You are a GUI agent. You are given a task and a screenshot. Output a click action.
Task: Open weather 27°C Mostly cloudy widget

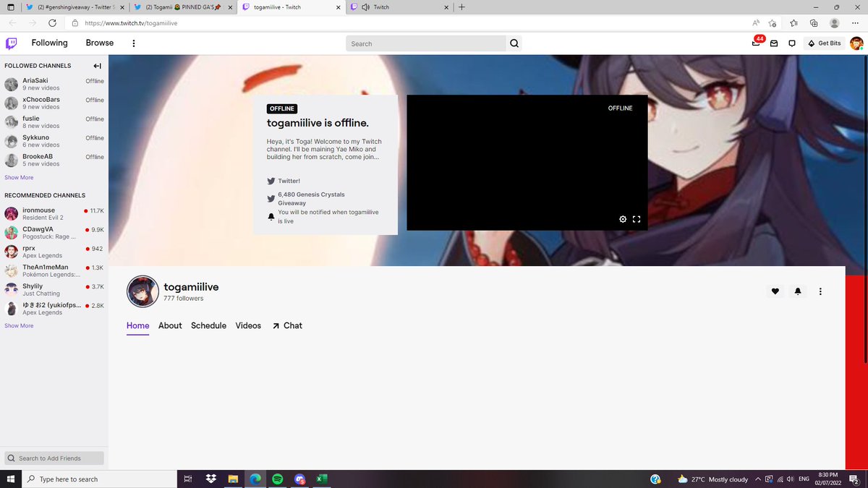[712, 479]
